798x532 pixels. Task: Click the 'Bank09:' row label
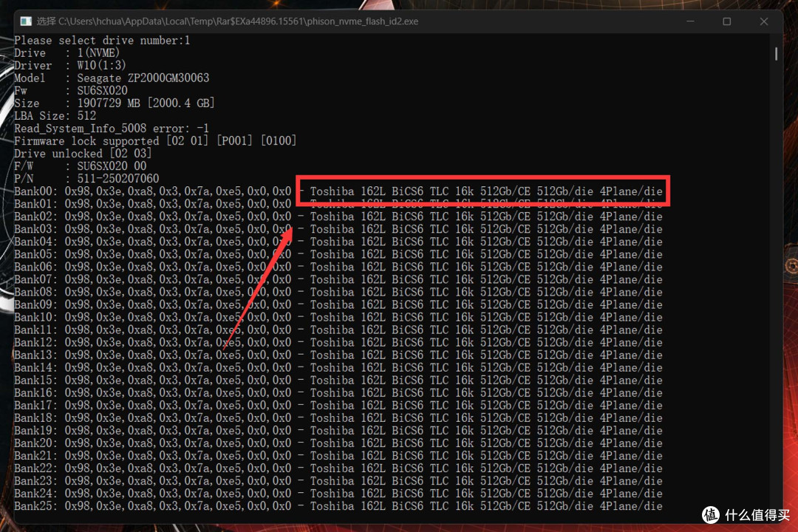tap(36, 304)
